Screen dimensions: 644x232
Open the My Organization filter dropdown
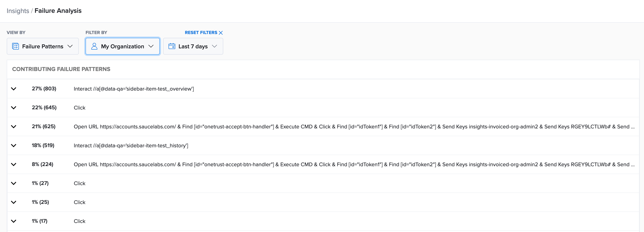(x=122, y=46)
